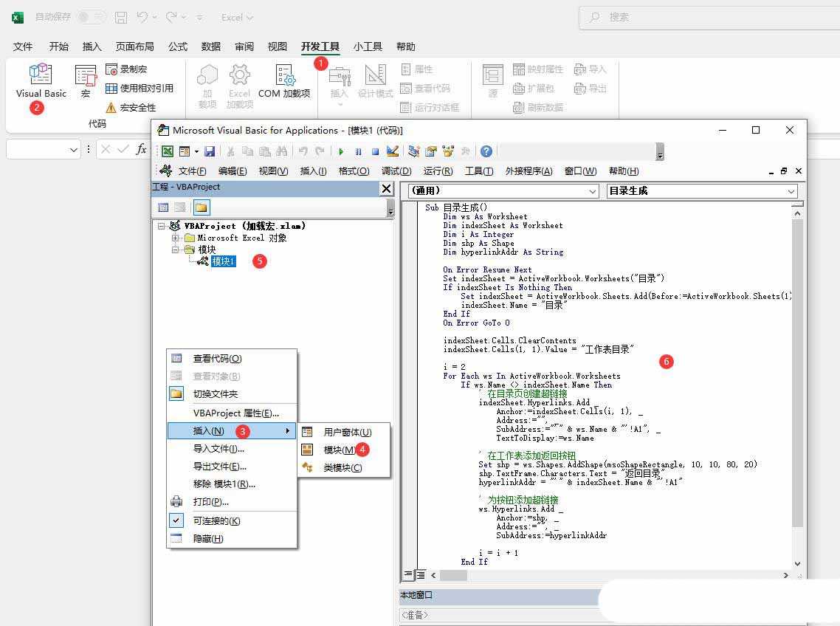Click Toggle Folders icon in project panel

click(202, 208)
